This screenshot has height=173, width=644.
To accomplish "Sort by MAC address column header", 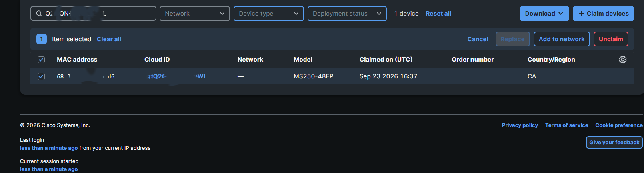I will pos(77,60).
